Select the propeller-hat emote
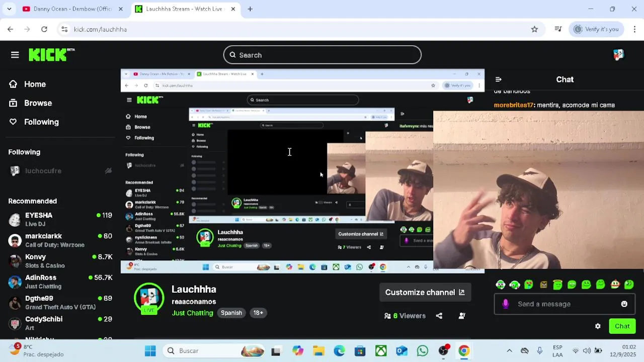Screen dimensions: 644x362 coord(615,285)
